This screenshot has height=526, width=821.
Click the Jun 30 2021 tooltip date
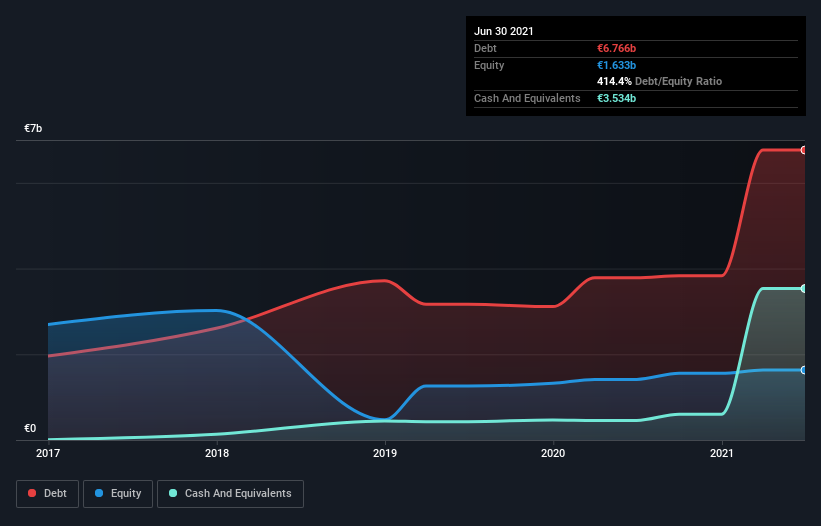(x=504, y=31)
